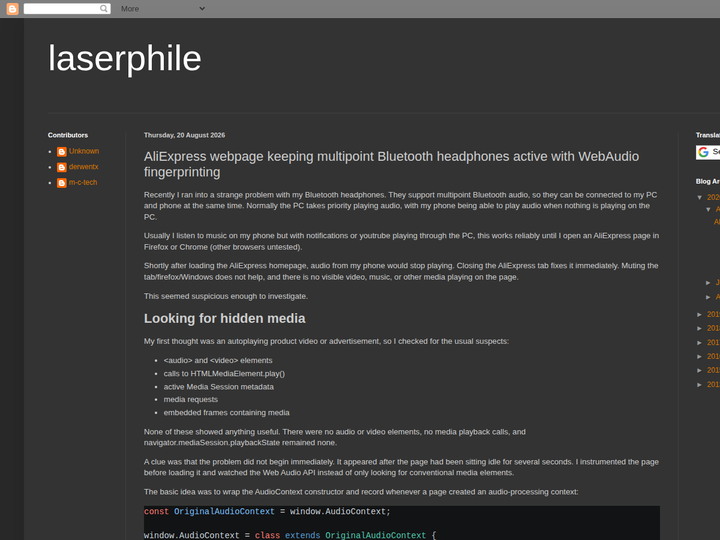The image size is (720, 540).
Task: Click the bullet 'embedded frames containing media'
Action: point(226,413)
